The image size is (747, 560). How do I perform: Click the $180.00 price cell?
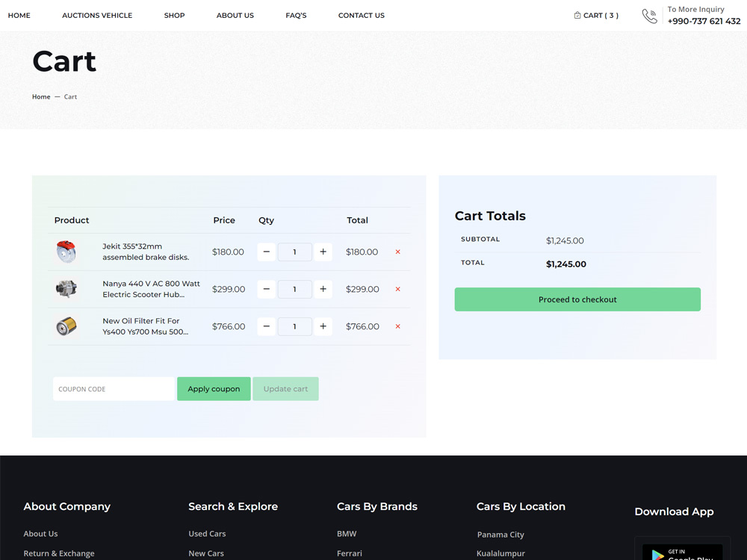point(228,252)
